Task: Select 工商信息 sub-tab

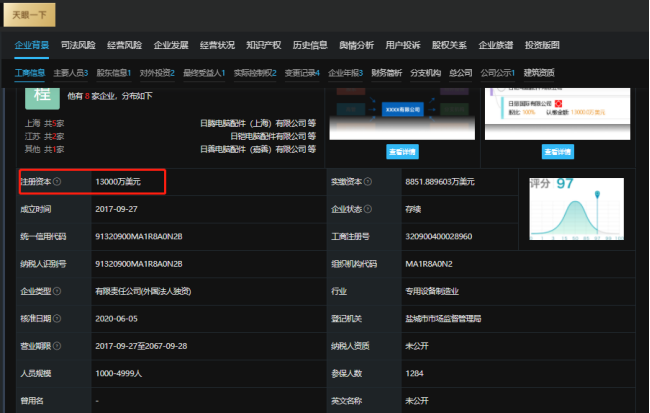Action: pyautogui.click(x=30, y=73)
